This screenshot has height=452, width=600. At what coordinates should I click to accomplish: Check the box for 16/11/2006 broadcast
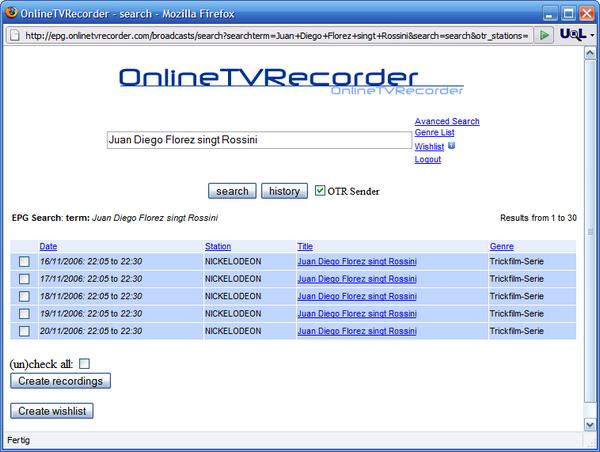24,261
